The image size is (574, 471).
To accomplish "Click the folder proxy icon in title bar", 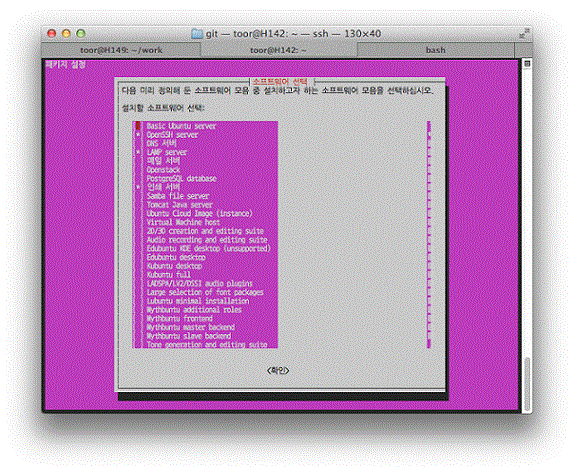I will click(197, 34).
